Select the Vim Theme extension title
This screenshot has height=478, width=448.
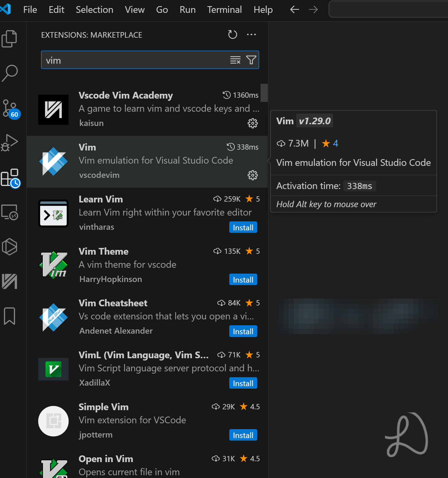pyautogui.click(x=103, y=252)
